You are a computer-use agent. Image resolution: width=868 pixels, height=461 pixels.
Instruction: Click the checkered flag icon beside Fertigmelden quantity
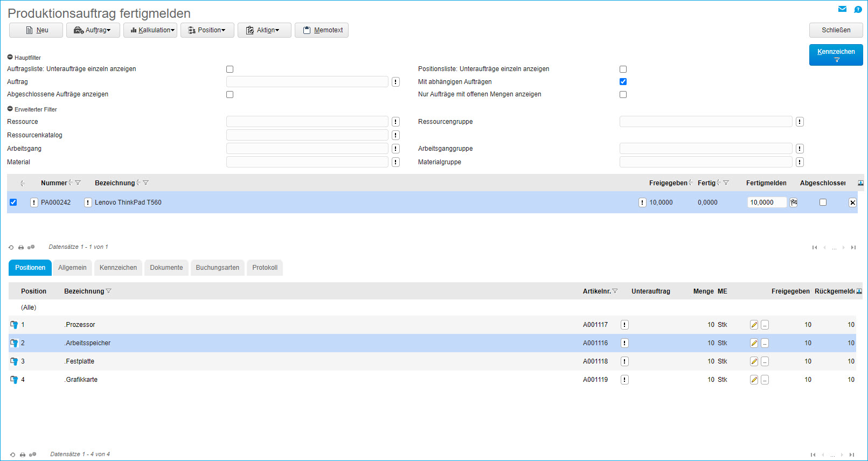[794, 202]
